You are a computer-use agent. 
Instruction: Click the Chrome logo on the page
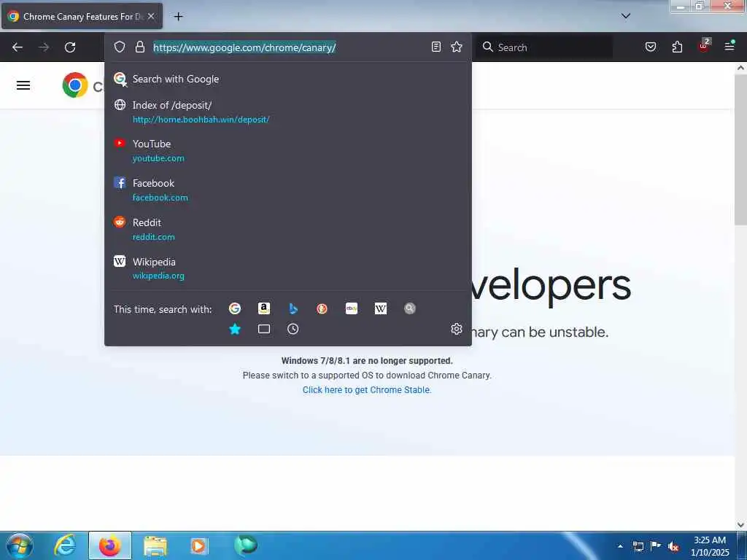pos(75,85)
